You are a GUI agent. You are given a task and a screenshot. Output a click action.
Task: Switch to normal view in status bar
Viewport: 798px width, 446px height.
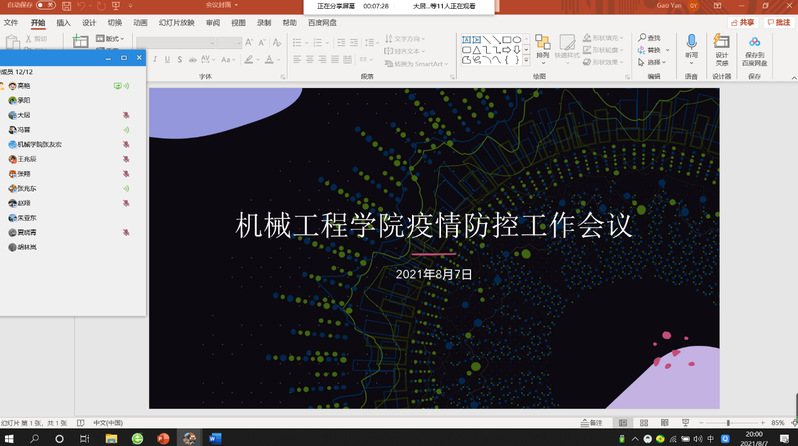click(x=623, y=423)
